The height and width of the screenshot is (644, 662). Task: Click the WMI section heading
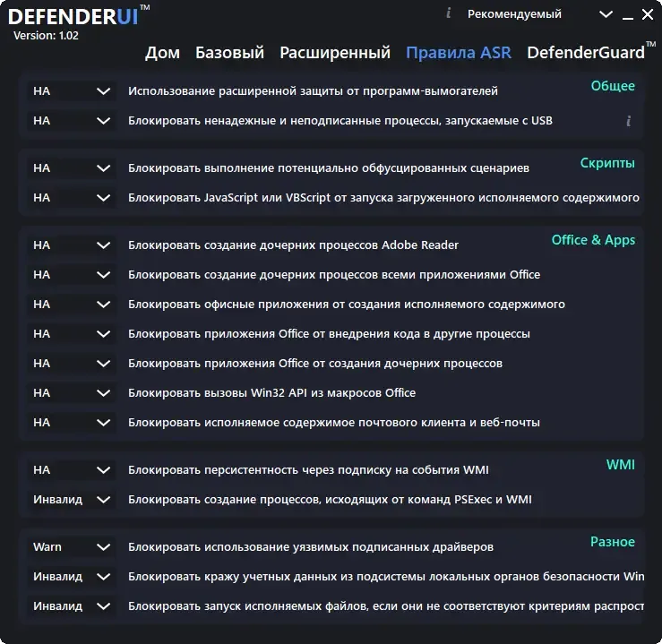tap(621, 465)
